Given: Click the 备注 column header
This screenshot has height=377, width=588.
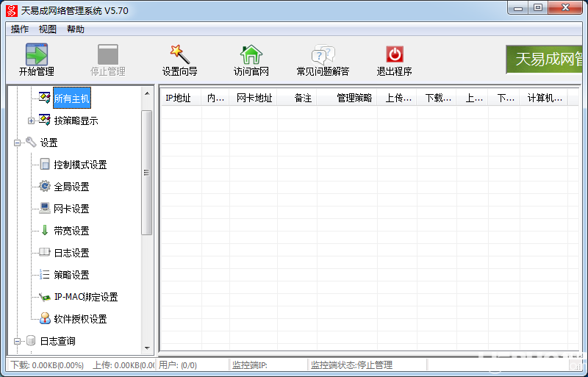Looking at the screenshot, I should (297, 98).
